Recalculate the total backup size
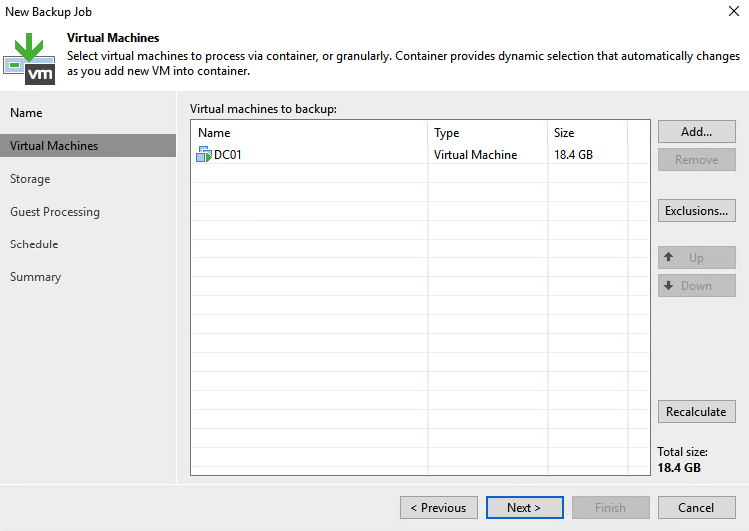This screenshot has width=749, height=531. 696,412
